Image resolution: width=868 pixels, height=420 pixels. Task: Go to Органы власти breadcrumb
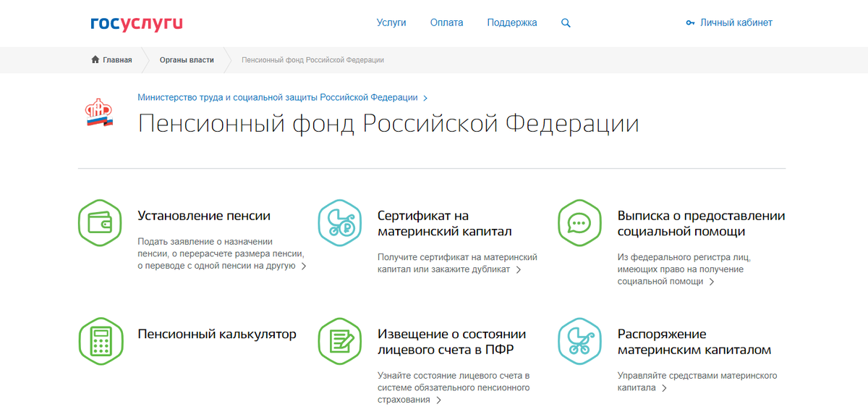(x=187, y=60)
